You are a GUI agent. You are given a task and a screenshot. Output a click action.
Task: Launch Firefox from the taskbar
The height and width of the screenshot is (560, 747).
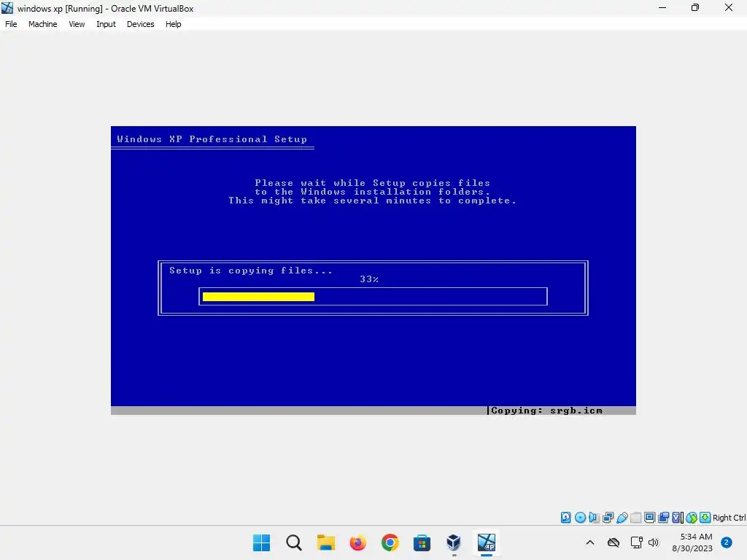coord(357,542)
